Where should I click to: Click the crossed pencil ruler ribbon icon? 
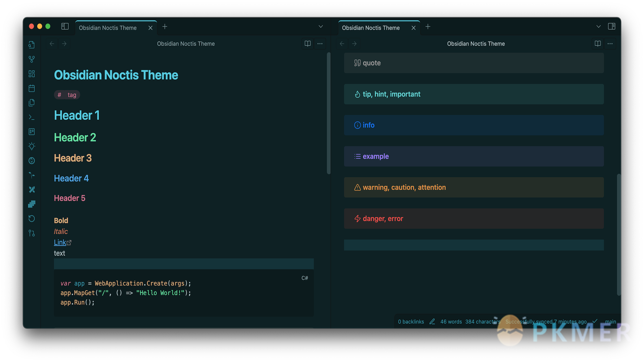[32, 190]
